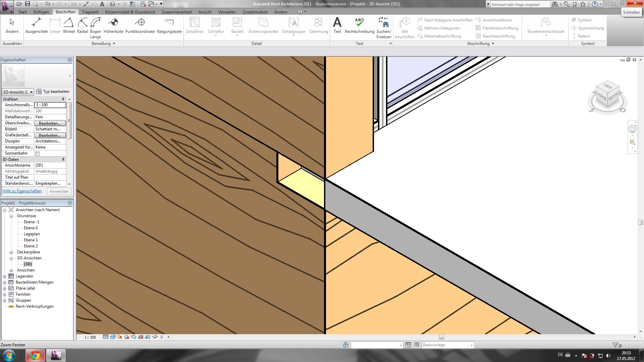The width and height of the screenshot is (644, 362).
Task: Select the Neigungskote slope tool
Action: tap(169, 25)
